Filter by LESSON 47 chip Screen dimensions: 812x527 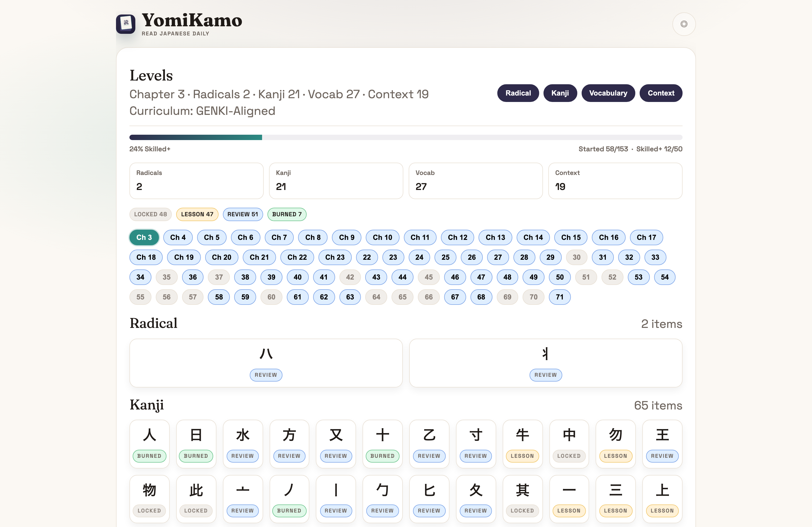point(197,214)
